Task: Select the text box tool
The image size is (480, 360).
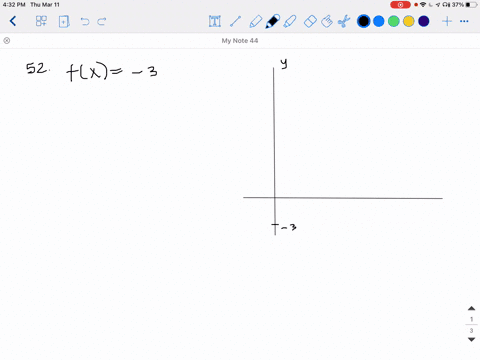Action: coord(215,21)
